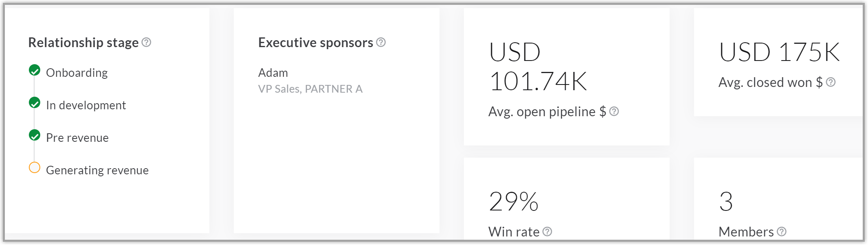Click the Members count of 3
This screenshot has height=245, width=868.
tap(726, 202)
